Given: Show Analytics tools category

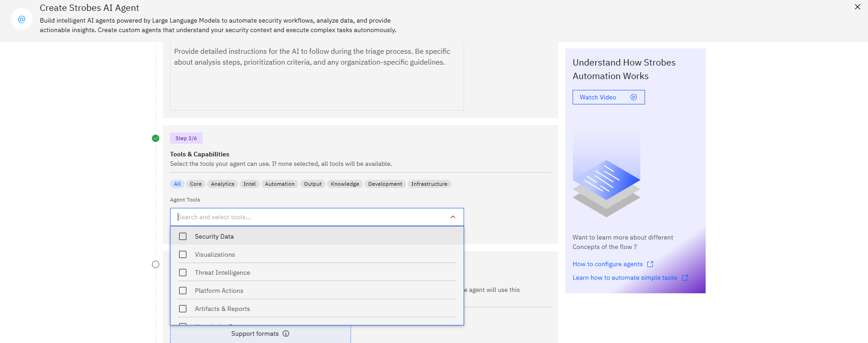Looking at the screenshot, I should coord(223,184).
